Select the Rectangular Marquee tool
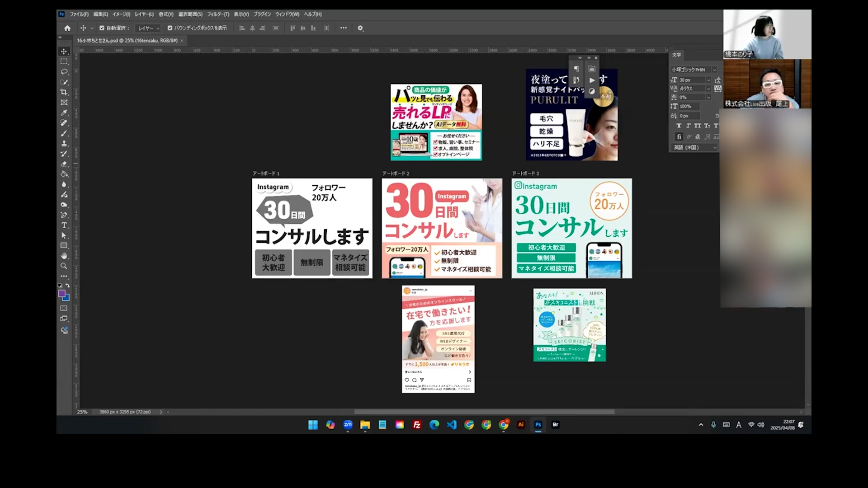Image resolution: width=868 pixels, height=488 pixels. (64, 61)
